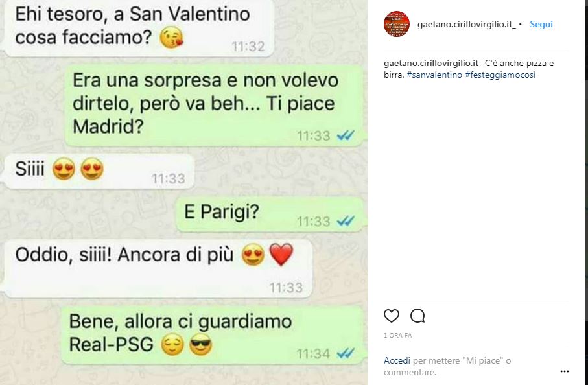Viewport: 588px width, 385px height.
Task: Click the 'E Parigi?' green message
Action: tap(270, 215)
